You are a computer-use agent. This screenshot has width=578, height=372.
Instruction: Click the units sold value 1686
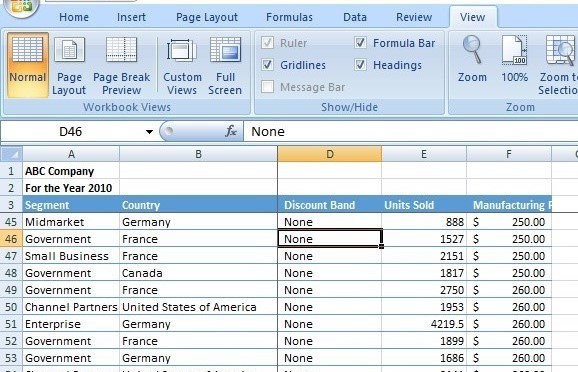click(424, 358)
